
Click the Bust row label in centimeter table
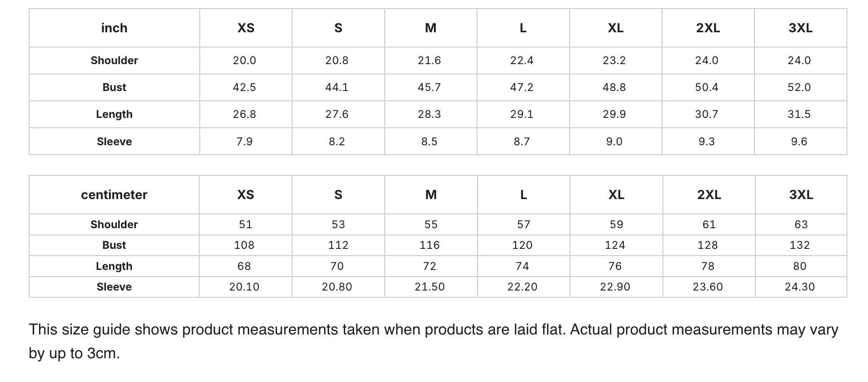[114, 245]
